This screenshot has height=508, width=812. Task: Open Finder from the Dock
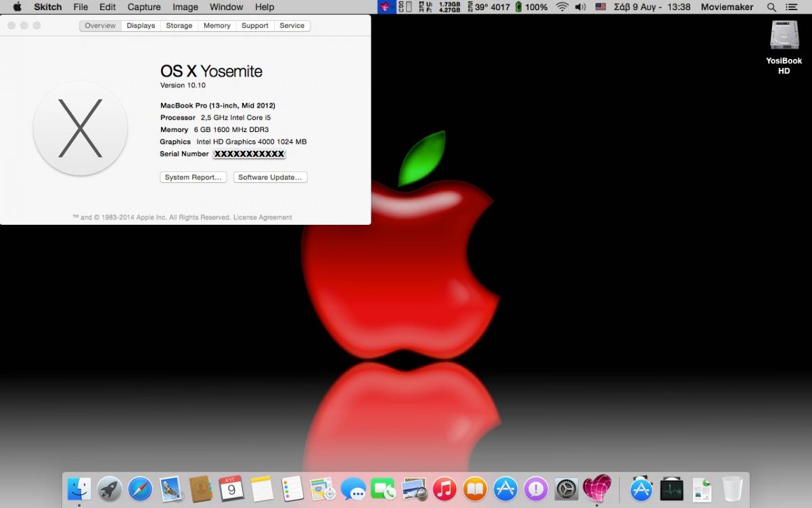tap(79, 488)
